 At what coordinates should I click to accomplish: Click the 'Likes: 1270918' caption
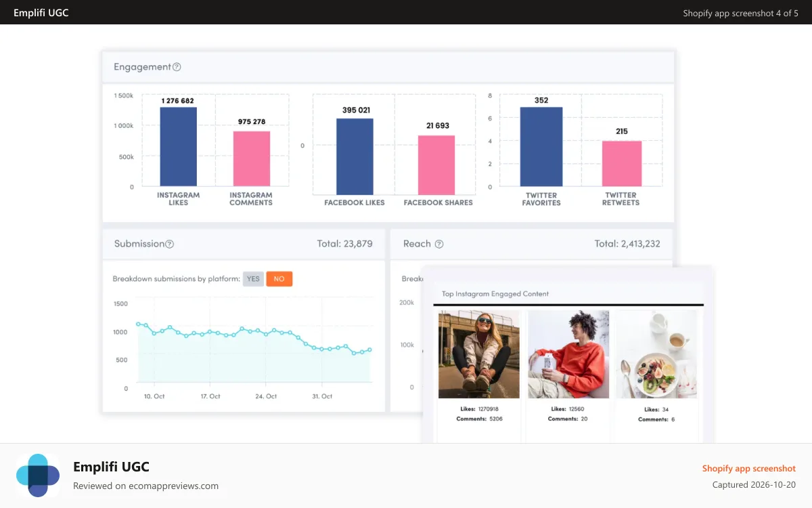coord(479,409)
